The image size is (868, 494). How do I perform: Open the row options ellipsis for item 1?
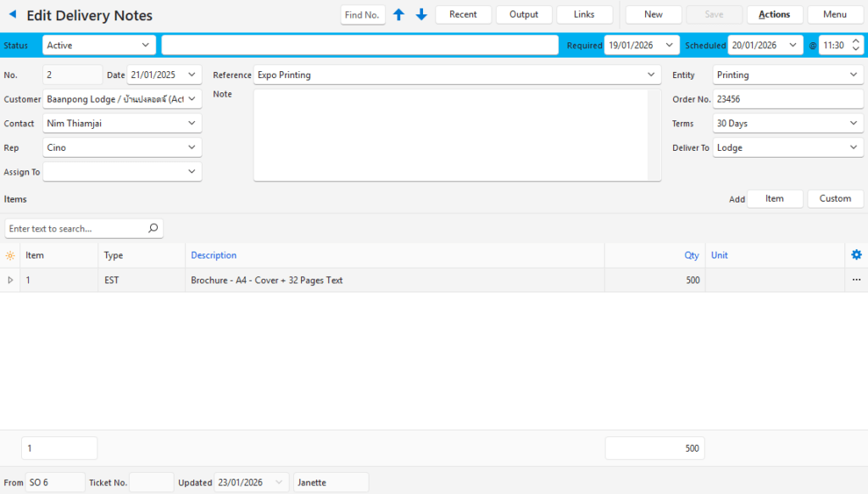pyautogui.click(x=856, y=280)
